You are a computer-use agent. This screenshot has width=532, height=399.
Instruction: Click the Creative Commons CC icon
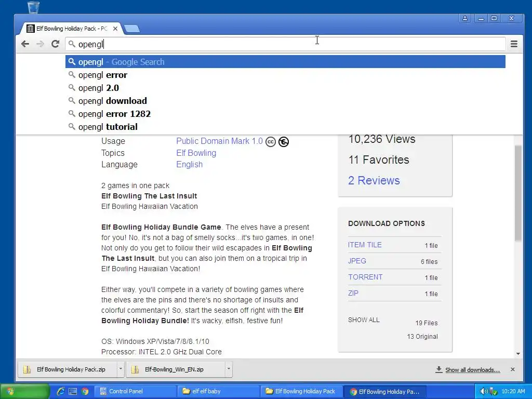[270, 142]
